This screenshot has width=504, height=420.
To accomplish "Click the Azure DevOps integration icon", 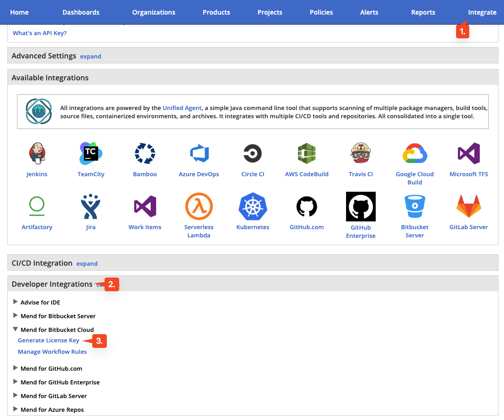I will point(199,153).
